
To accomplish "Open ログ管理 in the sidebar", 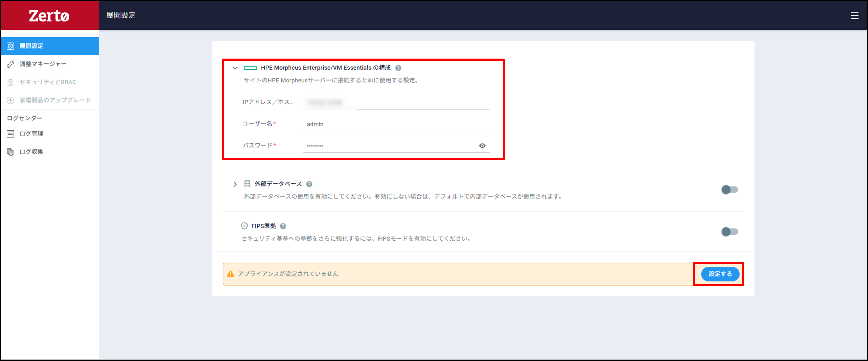I will point(50,134).
